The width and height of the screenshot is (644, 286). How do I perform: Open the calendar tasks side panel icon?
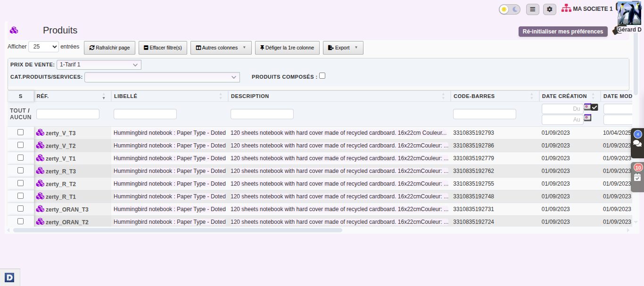click(637, 177)
